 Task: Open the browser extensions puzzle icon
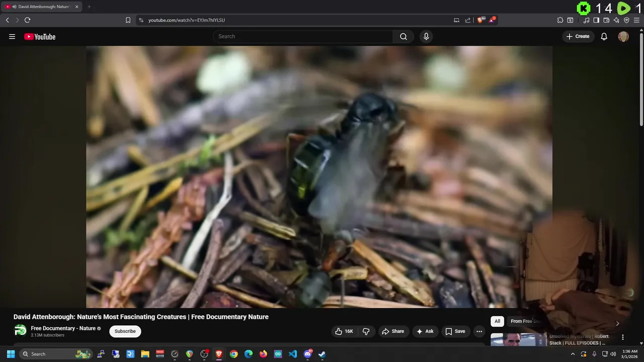tap(560, 20)
